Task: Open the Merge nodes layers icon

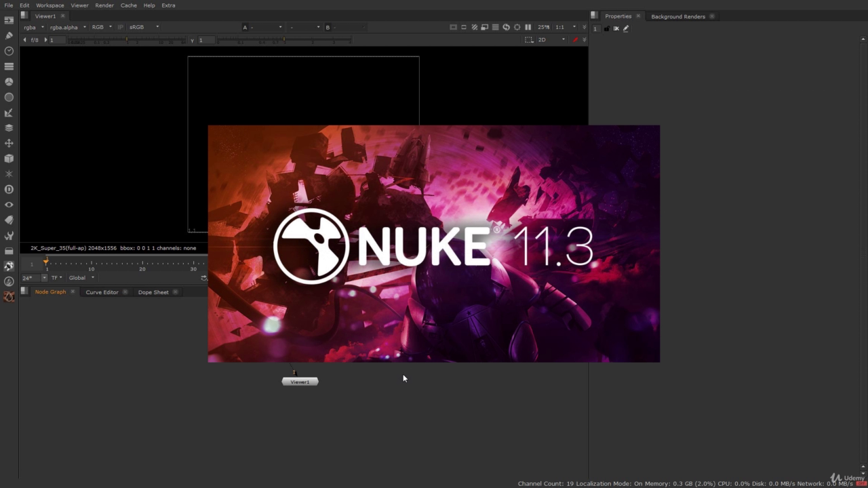Action: 9,127
